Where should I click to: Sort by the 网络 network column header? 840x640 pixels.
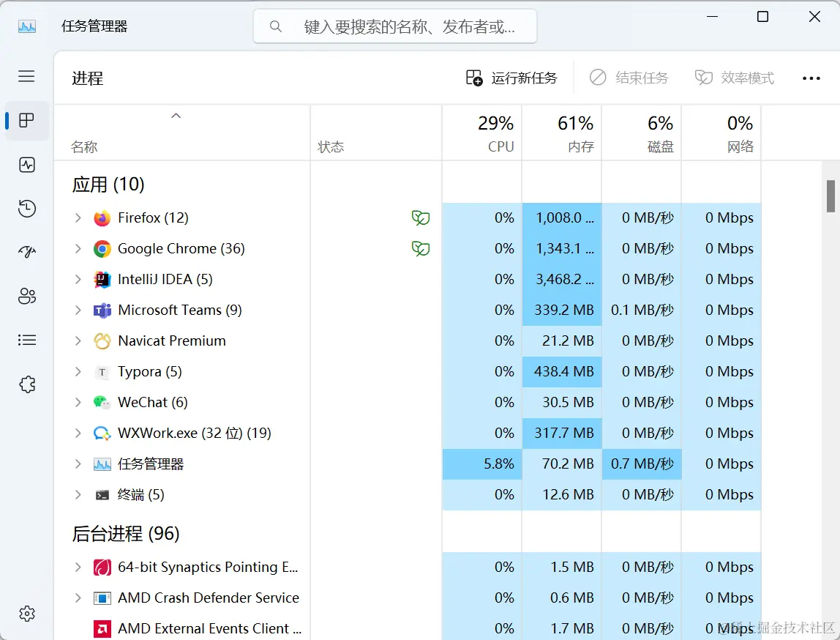coord(721,133)
